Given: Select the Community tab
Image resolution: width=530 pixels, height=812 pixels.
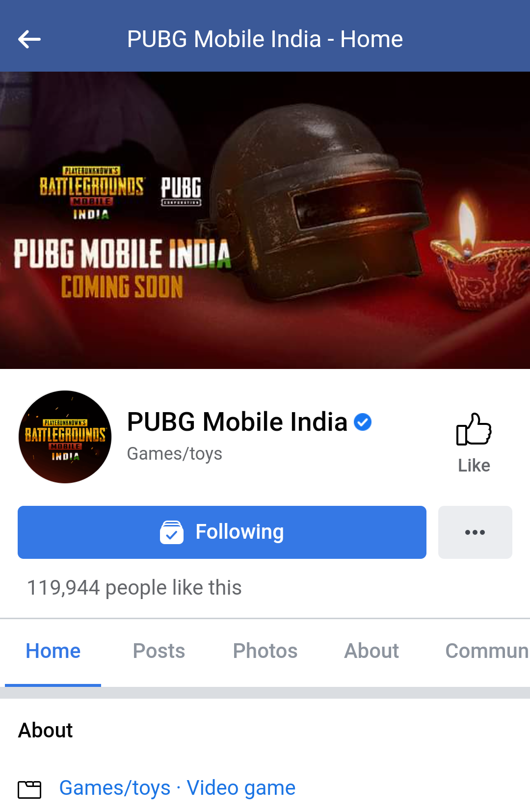Looking at the screenshot, I should 487,651.
